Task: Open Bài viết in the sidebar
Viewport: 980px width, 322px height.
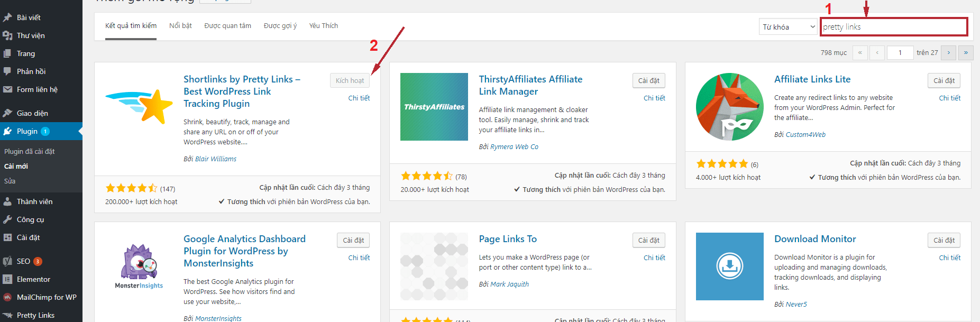Action: [x=29, y=17]
